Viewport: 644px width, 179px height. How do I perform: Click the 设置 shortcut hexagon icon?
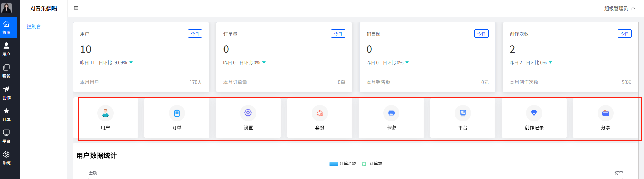tap(248, 113)
